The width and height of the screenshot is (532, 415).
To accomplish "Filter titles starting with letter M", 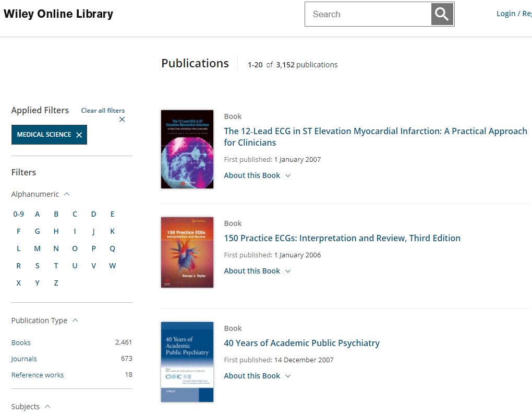I will point(37,248).
